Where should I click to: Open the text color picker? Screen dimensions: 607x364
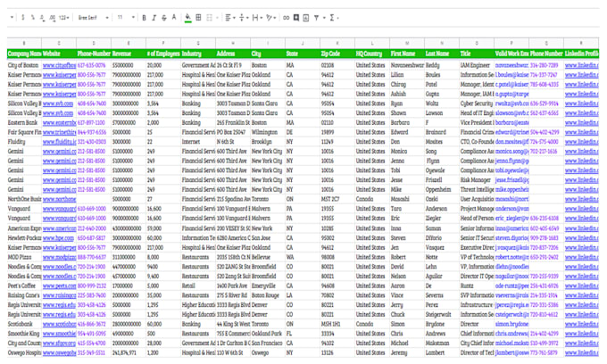point(174,18)
